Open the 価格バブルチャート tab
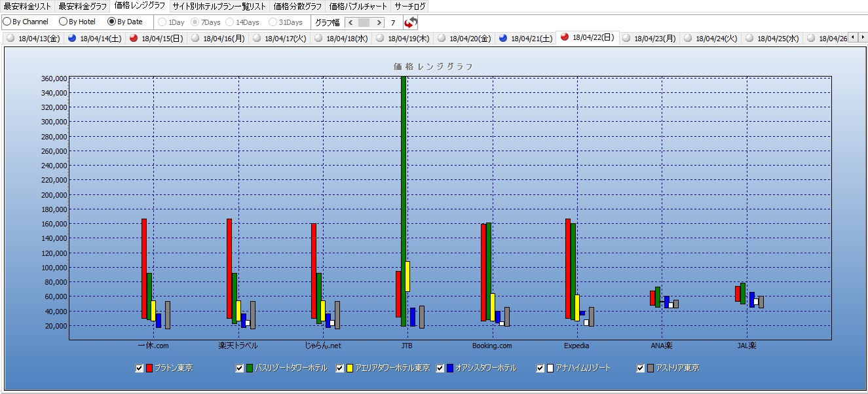The image size is (868, 394). 358,7
